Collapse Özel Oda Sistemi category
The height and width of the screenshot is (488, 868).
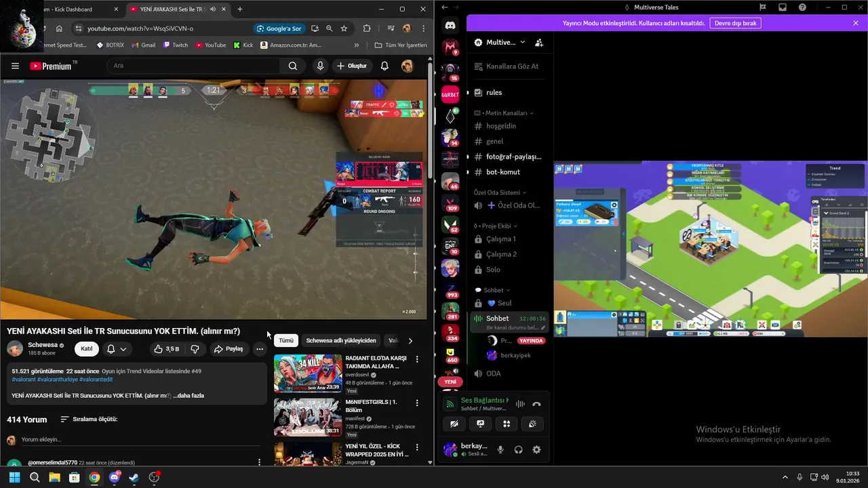(x=500, y=192)
